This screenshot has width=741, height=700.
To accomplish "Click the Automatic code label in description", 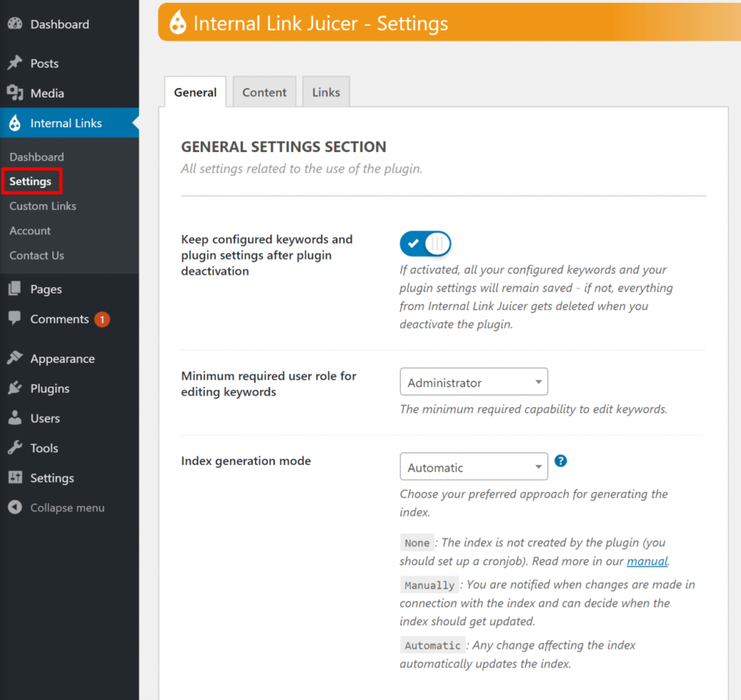I will (433, 645).
